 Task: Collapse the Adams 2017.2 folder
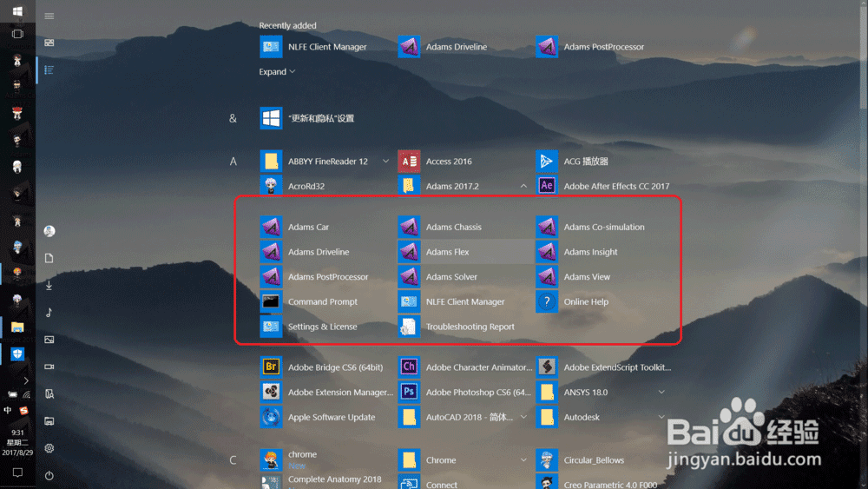coord(523,186)
